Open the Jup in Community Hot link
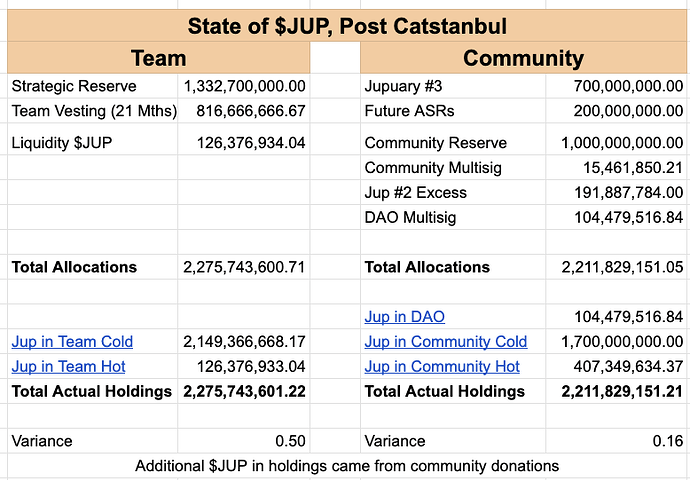 (442, 366)
